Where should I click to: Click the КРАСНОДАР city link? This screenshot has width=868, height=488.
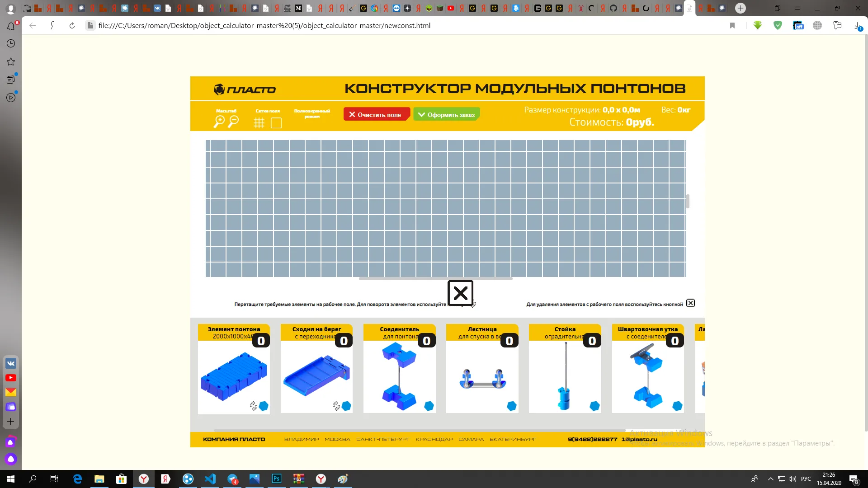point(434,439)
